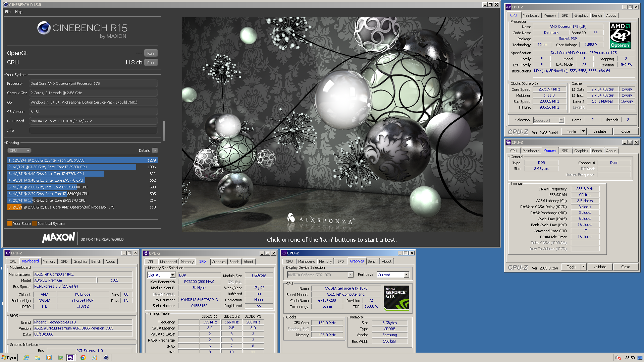This screenshot has height=362, width=644.
Task: Click the taskbar clock showing 23:50
Action: pos(630,358)
